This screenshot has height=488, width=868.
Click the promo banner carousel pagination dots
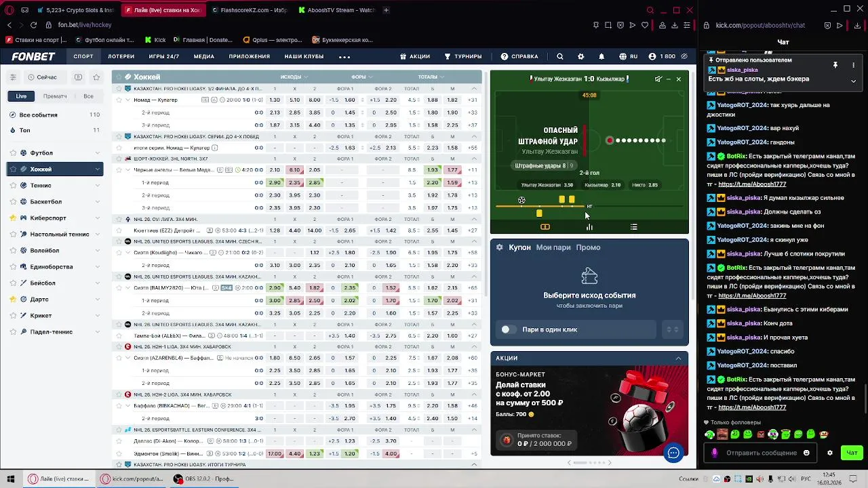(590, 463)
